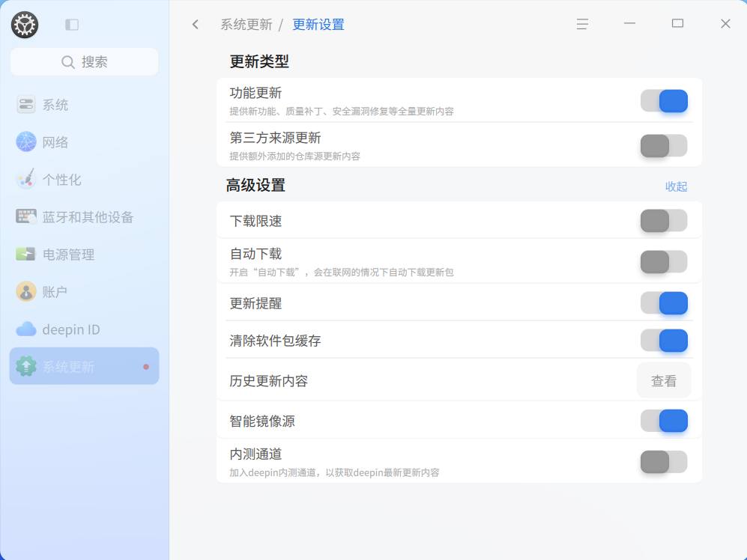Click the 系统 sidebar icon
Image resolution: width=747 pixels, height=560 pixels.
pos(26,104)
